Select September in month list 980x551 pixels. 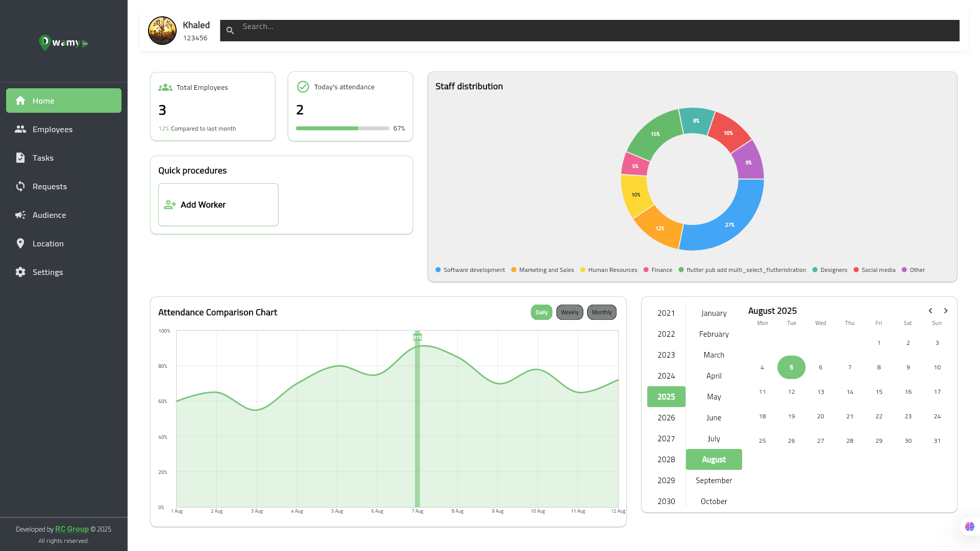[x=714, y=481]
